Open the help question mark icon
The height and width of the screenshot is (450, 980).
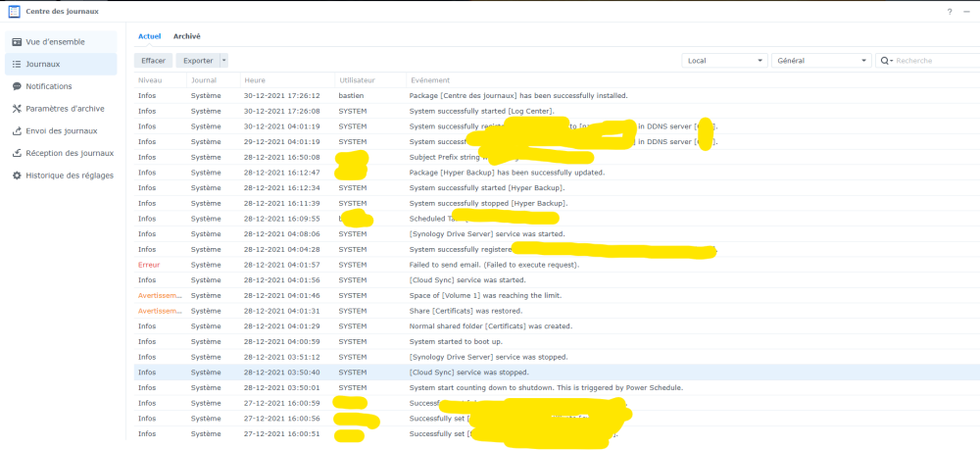(x=950, y=12)
